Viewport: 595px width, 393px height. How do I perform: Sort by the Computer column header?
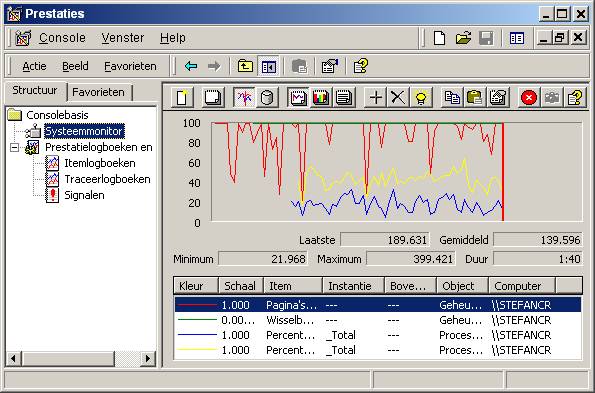[x=522, y=286]
